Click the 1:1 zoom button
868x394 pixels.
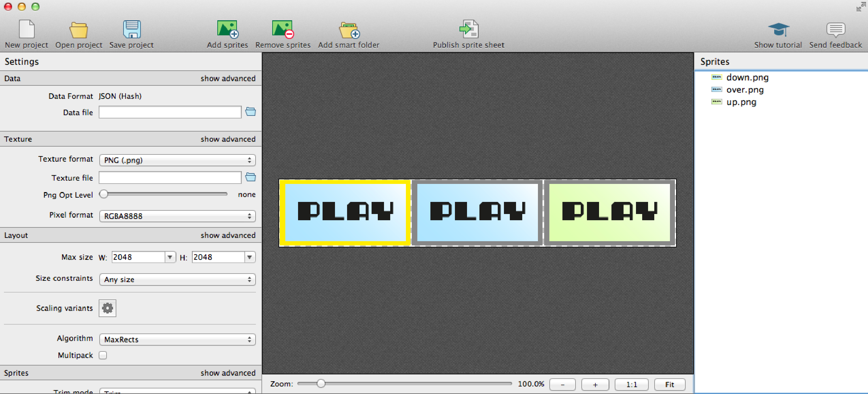click(x=631, y=384)
